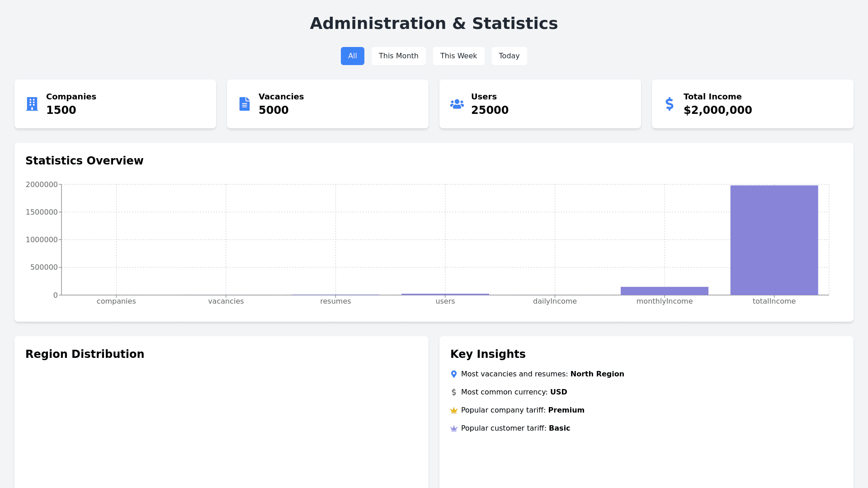Click the Companies building icon
868x488 pixels.
click(x=32, y=104)
